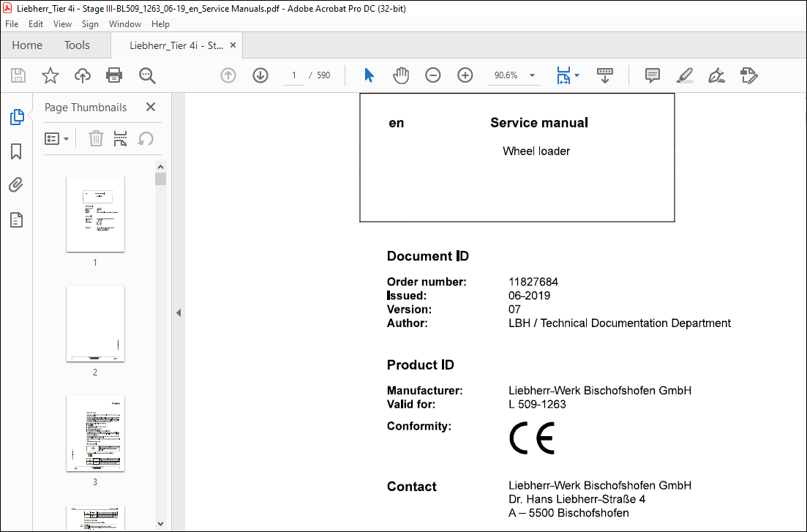Click the page number input field
This screenshot has height=532, width=807.
tap(294, 75)
